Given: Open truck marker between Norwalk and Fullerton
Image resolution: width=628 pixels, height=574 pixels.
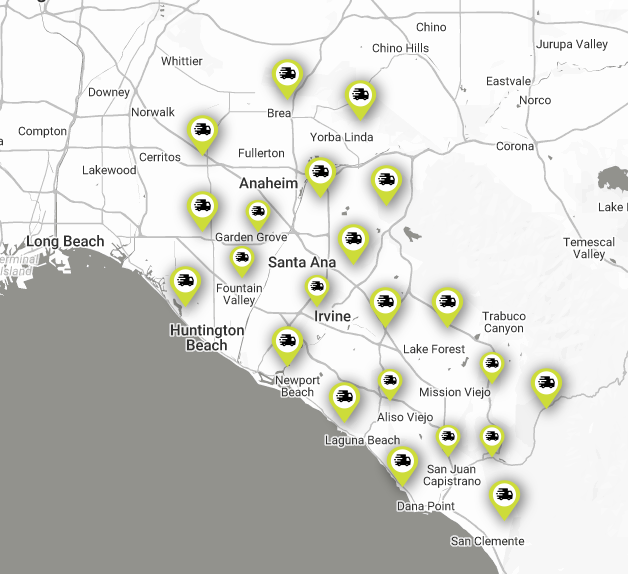Looking at the screenshot, I should point(203,131).
